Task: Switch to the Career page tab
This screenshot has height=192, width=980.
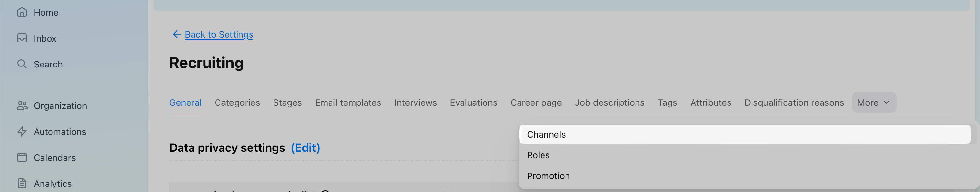Action: (x=536, y=102)
